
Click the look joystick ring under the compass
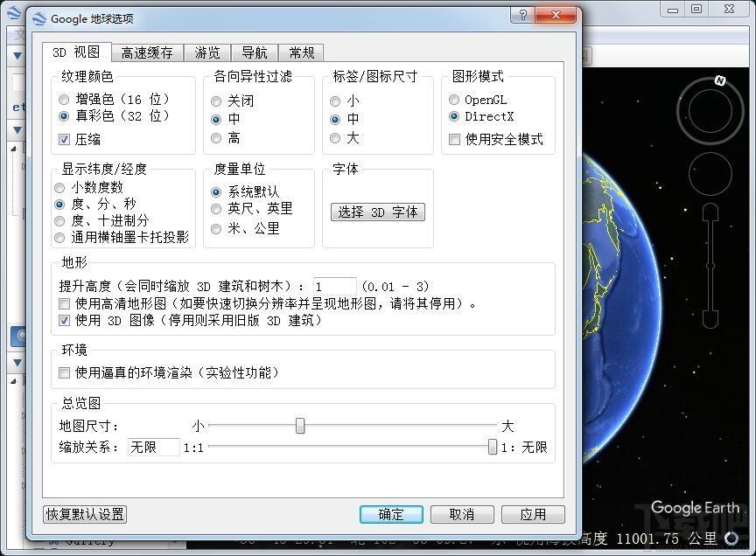click(710, 112)
